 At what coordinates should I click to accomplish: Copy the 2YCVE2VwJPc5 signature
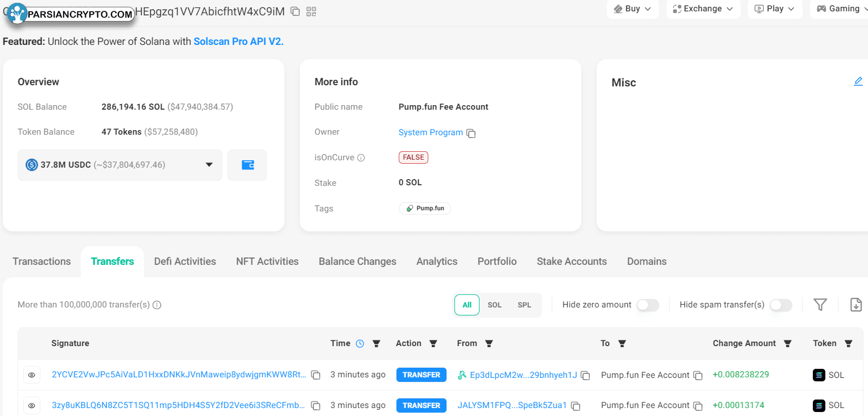(316, 375)
